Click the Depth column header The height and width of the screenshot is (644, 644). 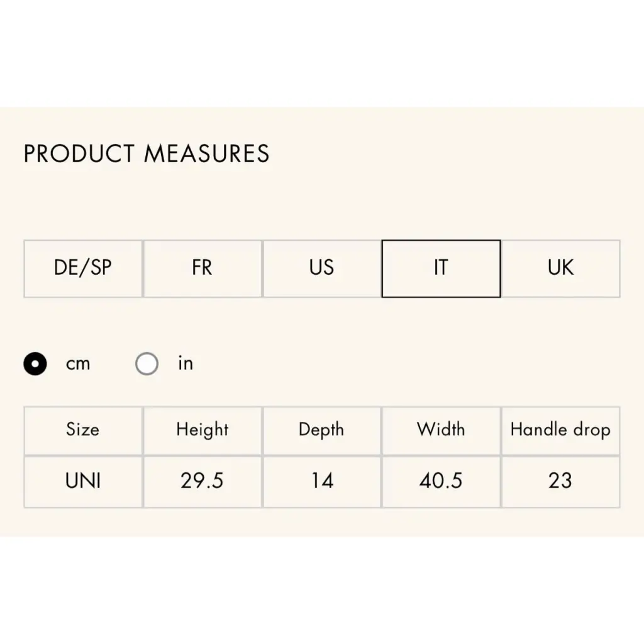(x=321, y=430)
